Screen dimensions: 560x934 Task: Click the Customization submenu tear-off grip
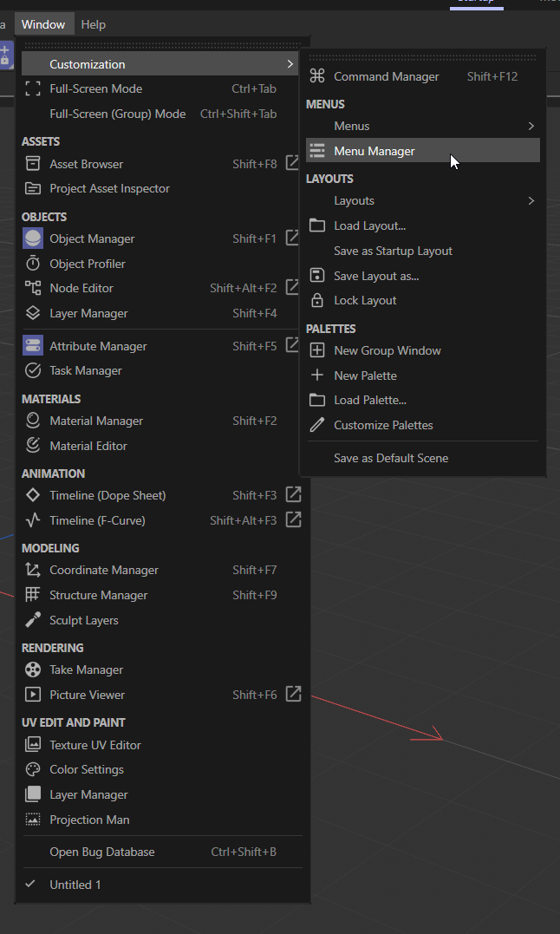pos(422,57)
